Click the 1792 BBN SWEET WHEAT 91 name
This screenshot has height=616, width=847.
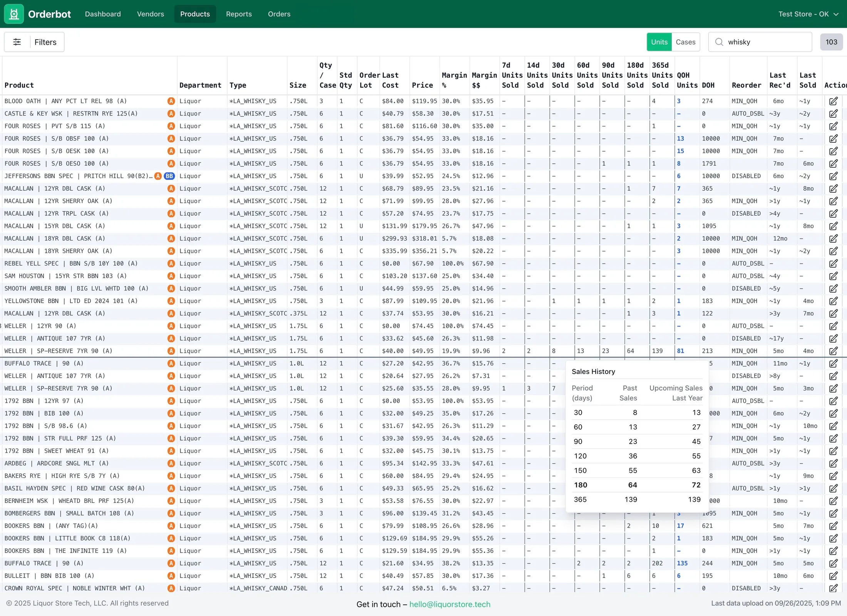tap(57, 451)
